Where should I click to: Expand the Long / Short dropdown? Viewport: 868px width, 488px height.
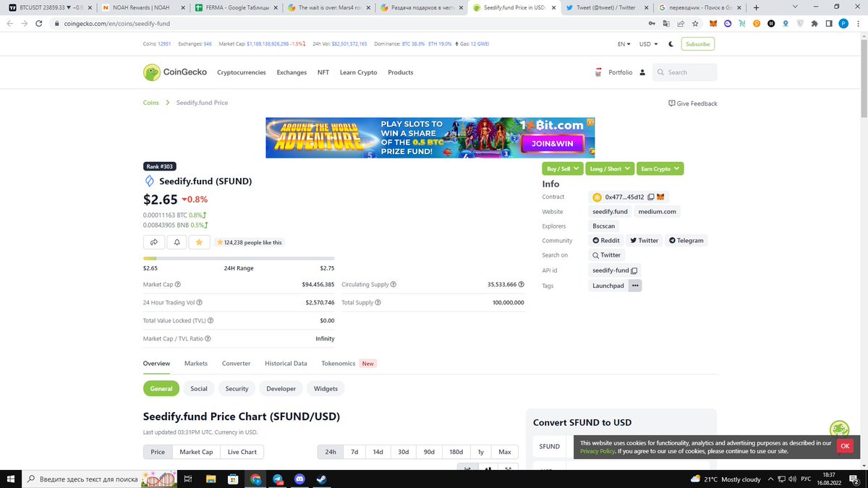[610, 168]
